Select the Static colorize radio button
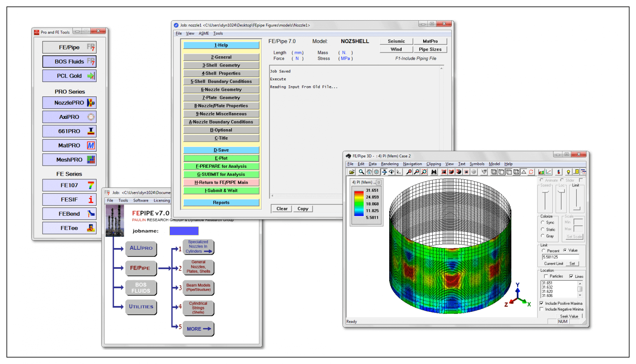Screen dimensions: 636x364 coord(542,229)
